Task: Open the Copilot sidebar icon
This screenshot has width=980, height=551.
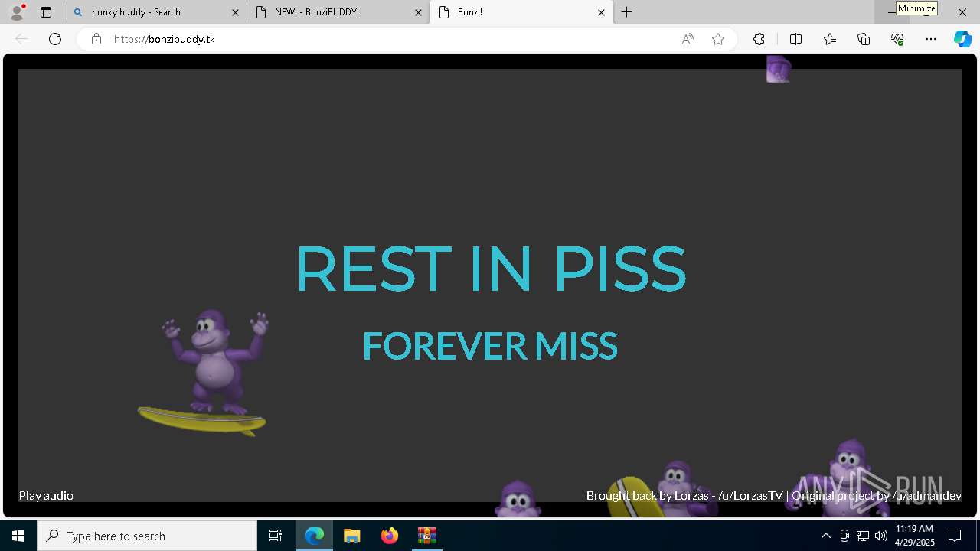Action: pos(962,39)
